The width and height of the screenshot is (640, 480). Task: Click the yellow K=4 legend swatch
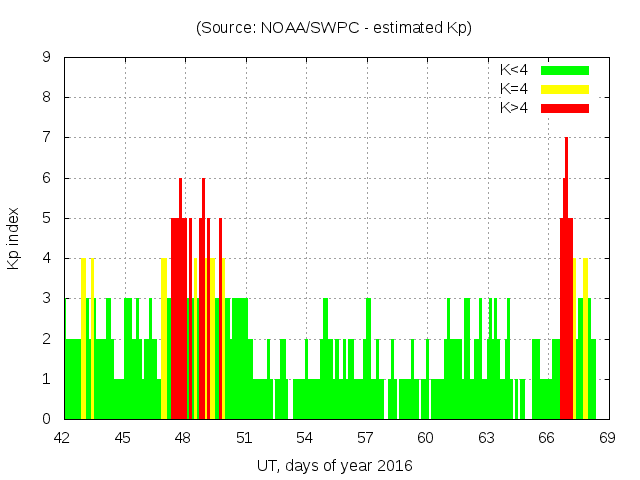click(x=565, y=89)
